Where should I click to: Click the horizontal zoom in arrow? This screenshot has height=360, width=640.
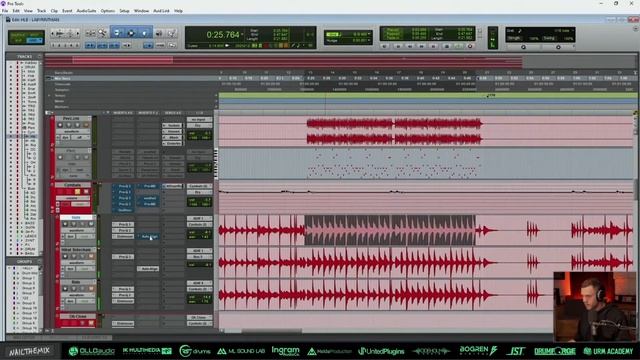coord(78,33)
